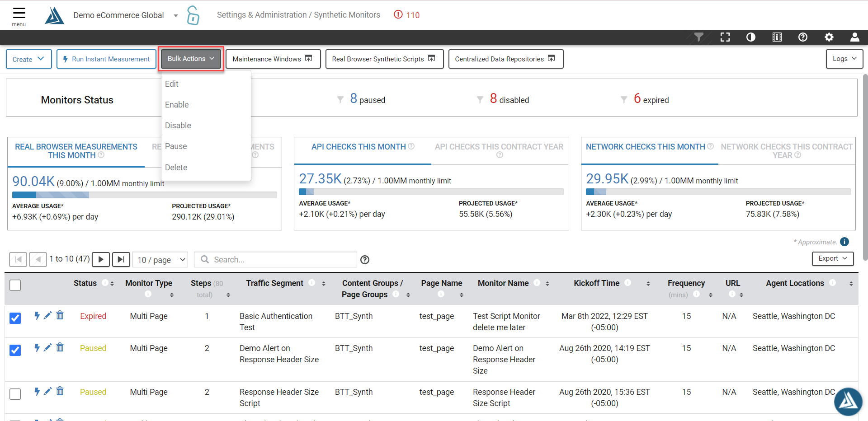The image size is (868, 421).
Task: Switch to API Checks This Contract Year tab
Action: coord(499,151)
